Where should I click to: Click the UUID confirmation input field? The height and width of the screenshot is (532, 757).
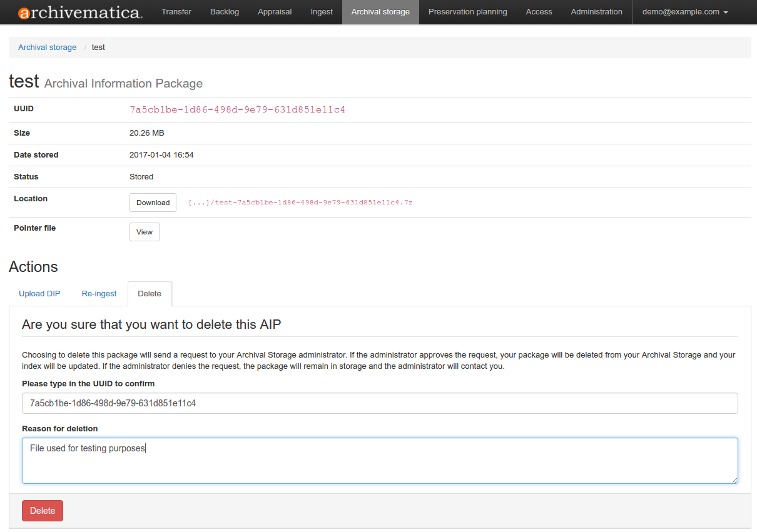click(380, 403)
